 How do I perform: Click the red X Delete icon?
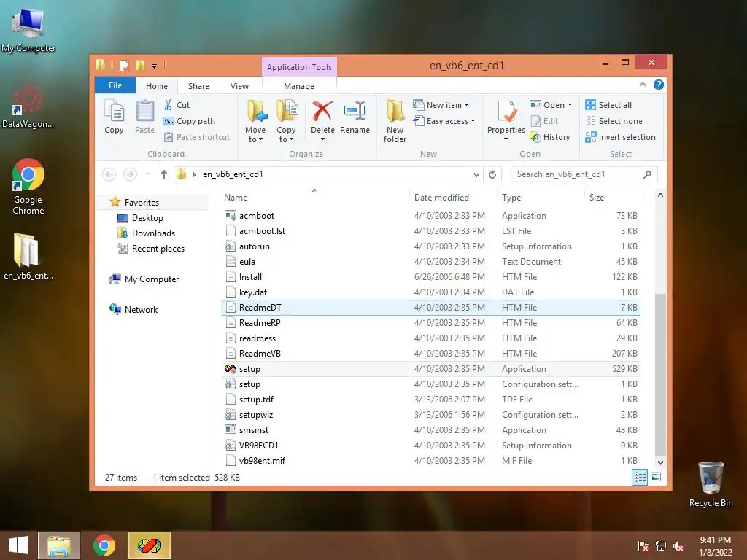(322, 111)
